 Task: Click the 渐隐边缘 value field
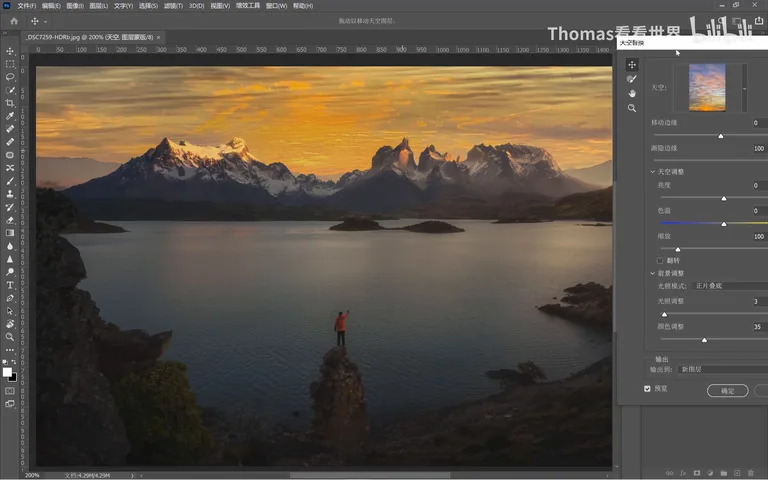tap(759, 148)
